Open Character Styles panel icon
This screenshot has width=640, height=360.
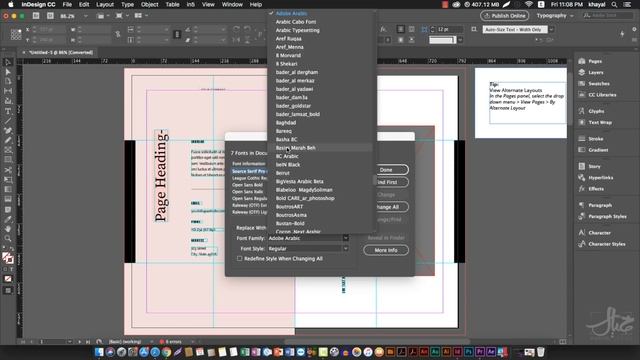tap(582, 244)
